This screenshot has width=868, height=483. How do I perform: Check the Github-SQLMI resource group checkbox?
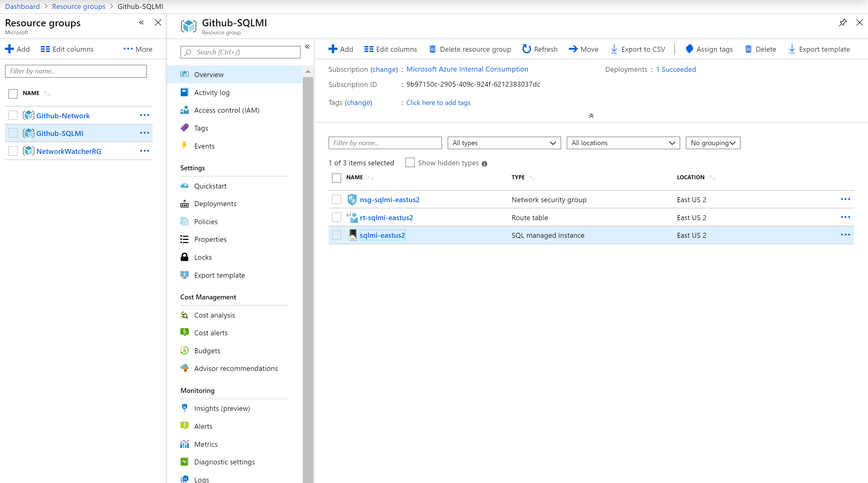click(13, 133)
